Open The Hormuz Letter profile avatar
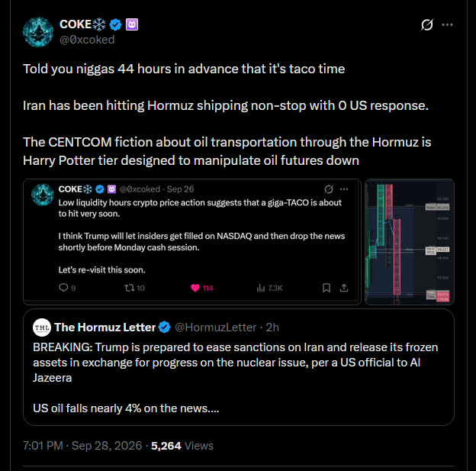This screenshot has height=471, width=476. pos(42,327)
